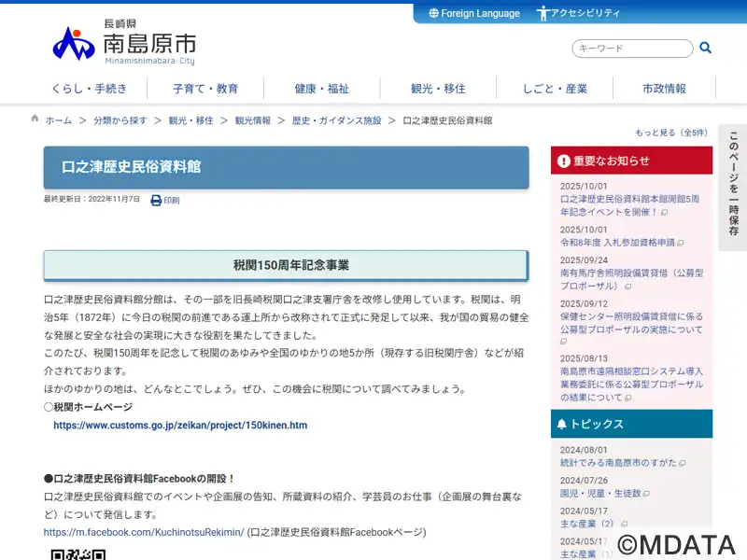
Task: Go to 歴史・ガイダンス施設 breadcrumb
Action: [336, 120]
